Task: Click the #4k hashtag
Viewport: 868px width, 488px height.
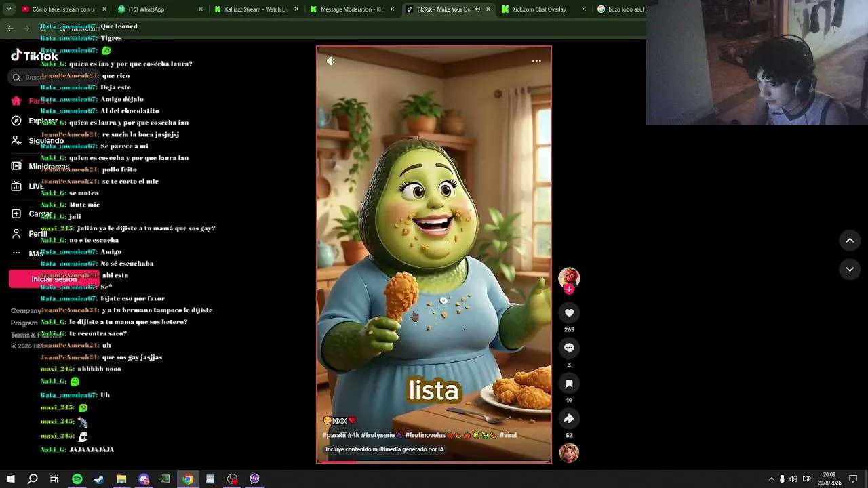Action: tap(353, 435)
